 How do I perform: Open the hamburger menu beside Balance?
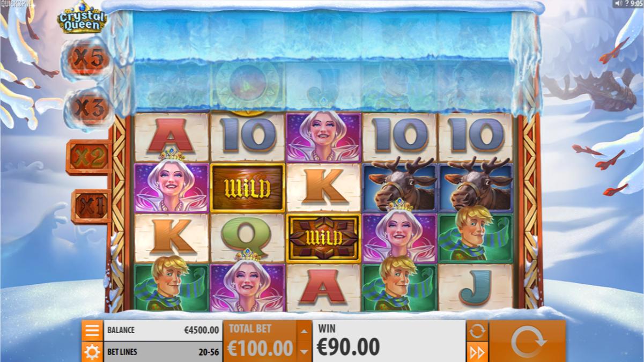(92, 330)
